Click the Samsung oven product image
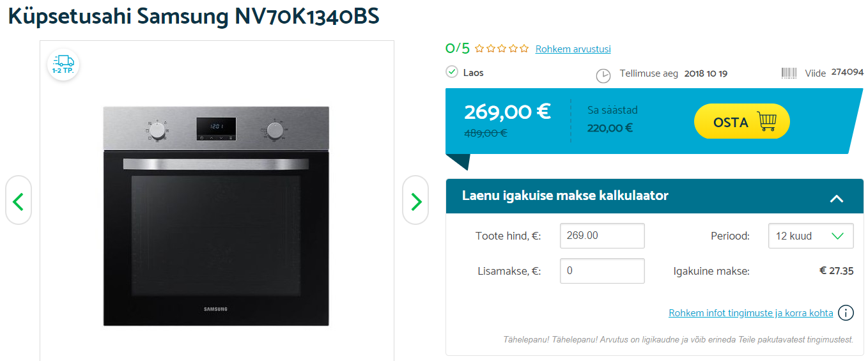The width and height of the screenshot is (868, 361). 216,216
